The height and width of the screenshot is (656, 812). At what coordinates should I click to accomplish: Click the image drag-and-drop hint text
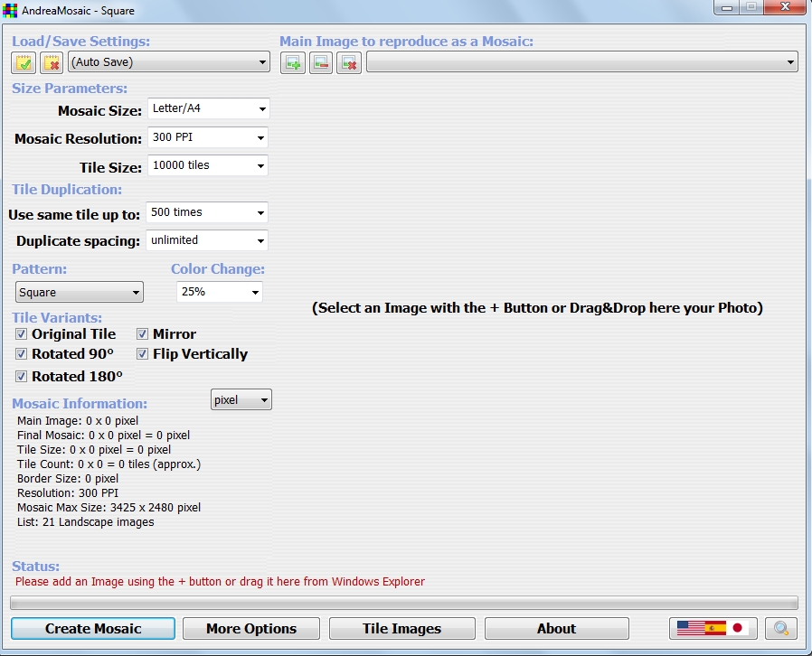537,308
